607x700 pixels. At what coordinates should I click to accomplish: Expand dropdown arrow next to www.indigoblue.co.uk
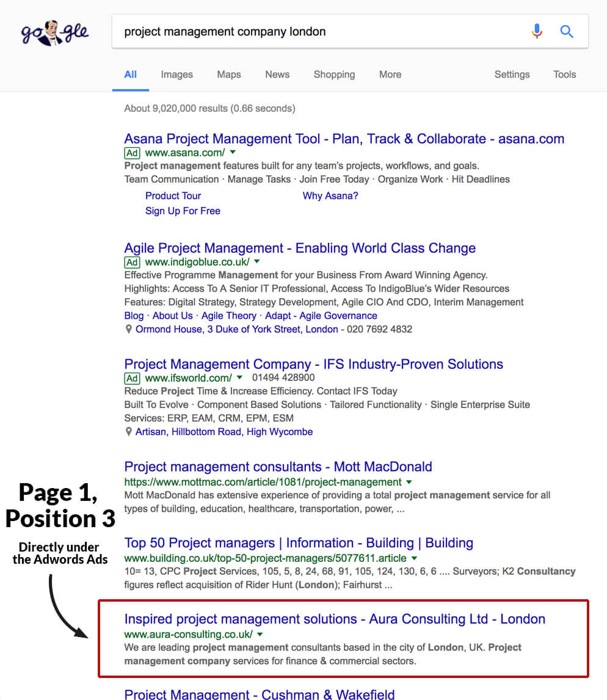[x=256, y=261]
